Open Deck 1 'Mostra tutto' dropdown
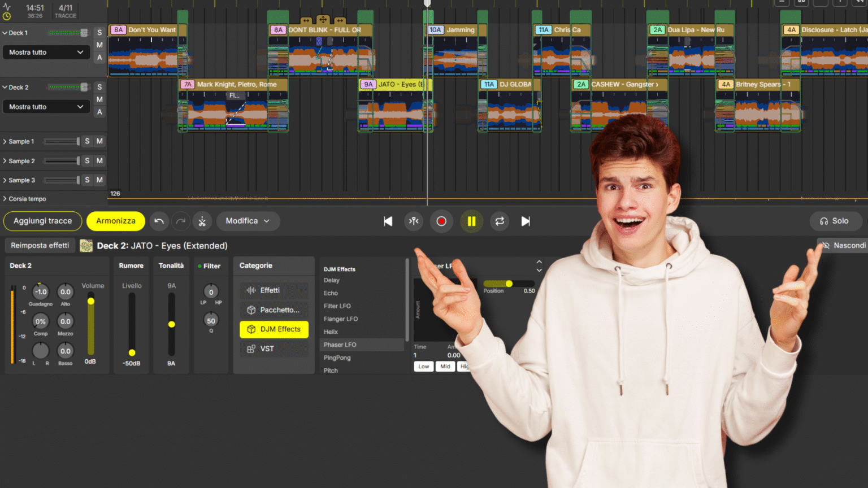868x488 pixels. pyautogui.click(x=46, y=53)
